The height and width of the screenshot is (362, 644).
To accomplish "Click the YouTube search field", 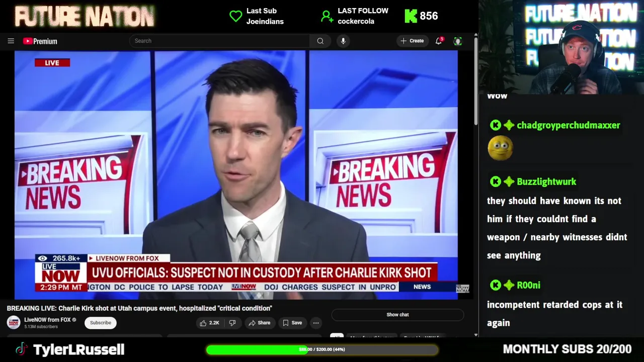I will click(x=219, y=41).
